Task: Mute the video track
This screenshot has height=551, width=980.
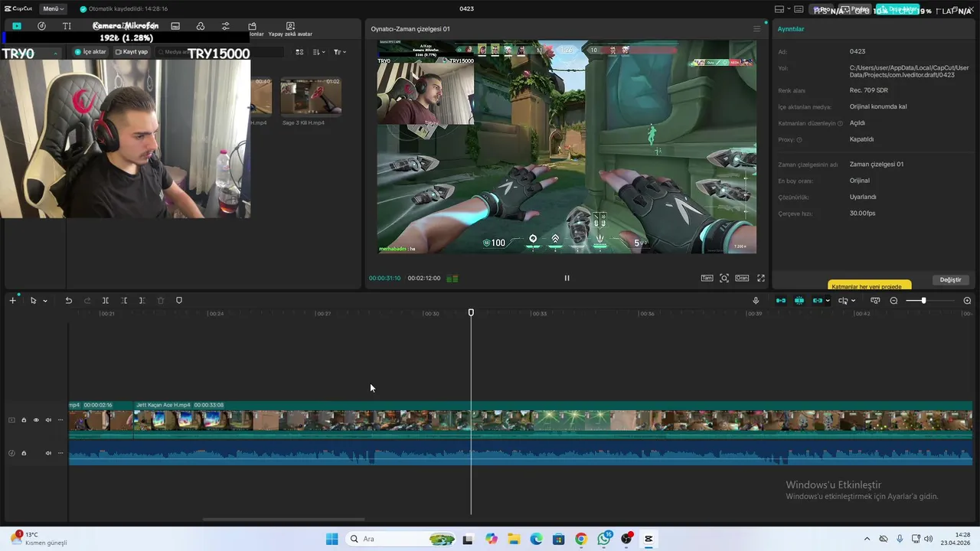Action: coord(48,420)
